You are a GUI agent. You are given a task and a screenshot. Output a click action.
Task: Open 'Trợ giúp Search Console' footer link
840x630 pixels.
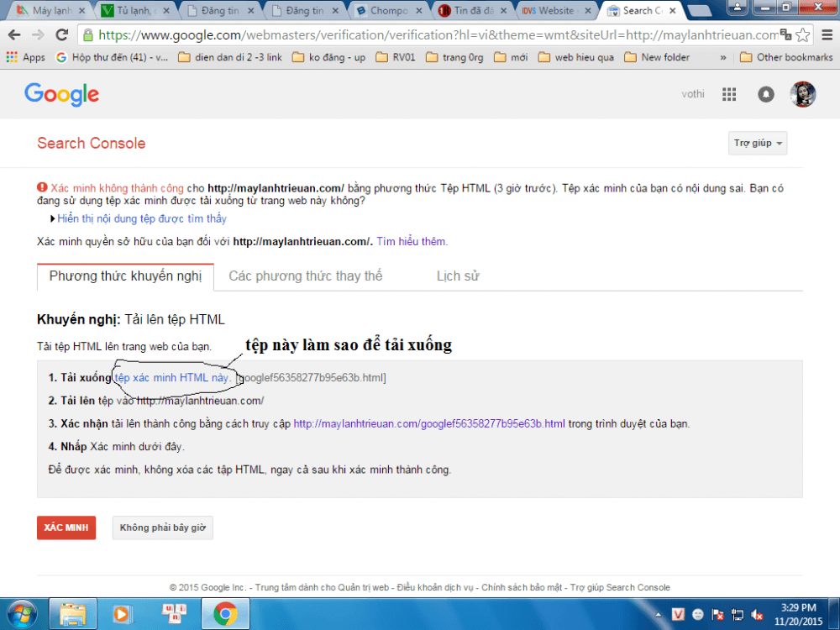click(620, 588)
